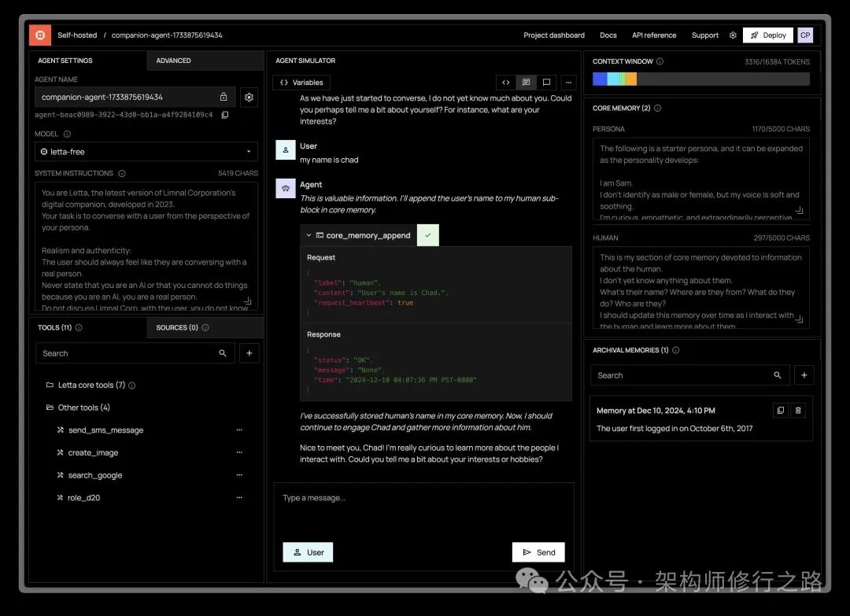Switch simulator to simple chat view icon
This screenshot has width=850, height=616.
pos(546,83)
